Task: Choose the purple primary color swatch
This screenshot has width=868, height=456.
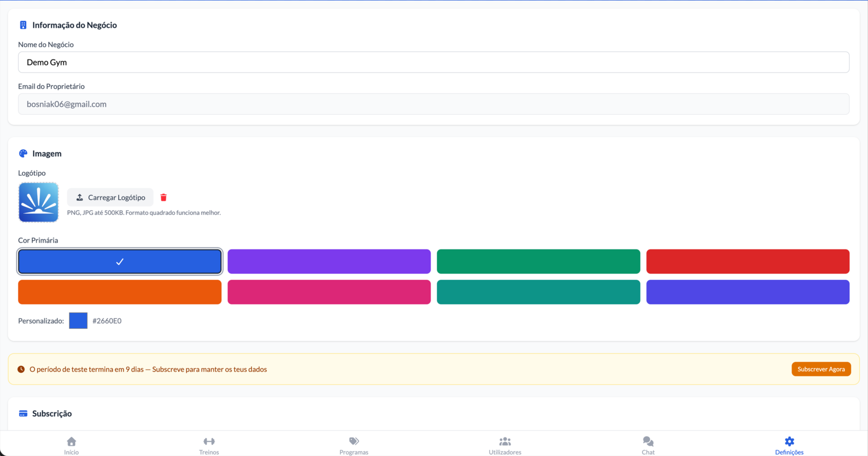Action: (329, 261)
